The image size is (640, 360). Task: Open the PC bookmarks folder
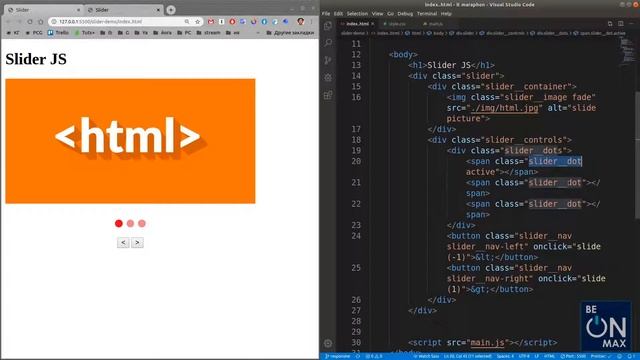click(184, 33)
